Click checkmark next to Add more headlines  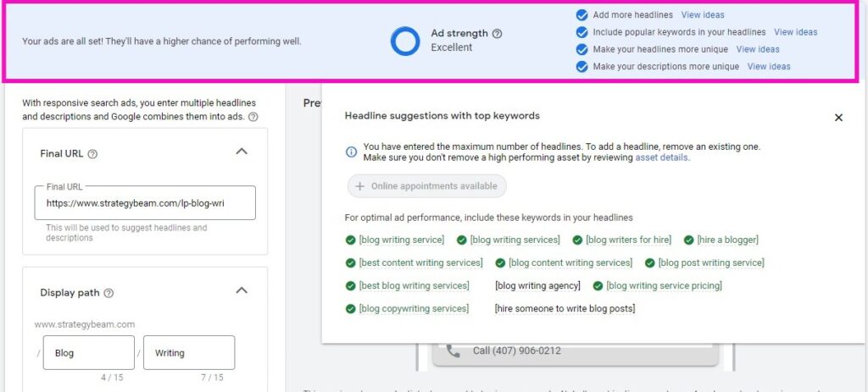tap(581, 15)
